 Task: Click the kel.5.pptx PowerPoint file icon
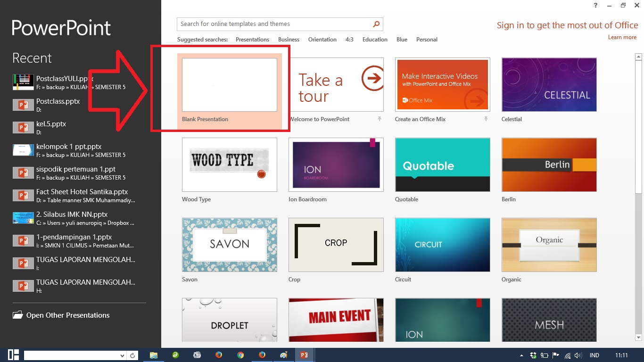24,127
